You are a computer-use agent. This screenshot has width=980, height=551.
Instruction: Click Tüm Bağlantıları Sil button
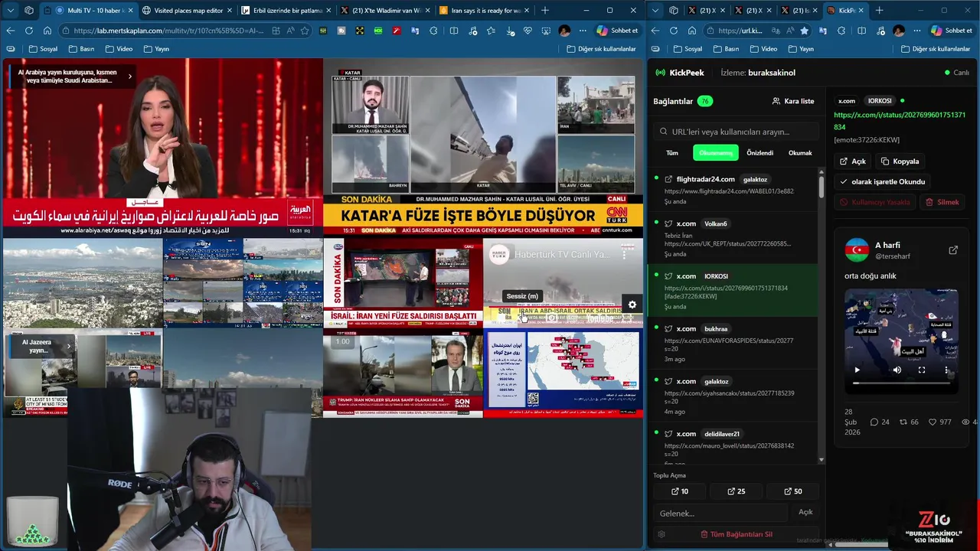click(x=737, y=534)
